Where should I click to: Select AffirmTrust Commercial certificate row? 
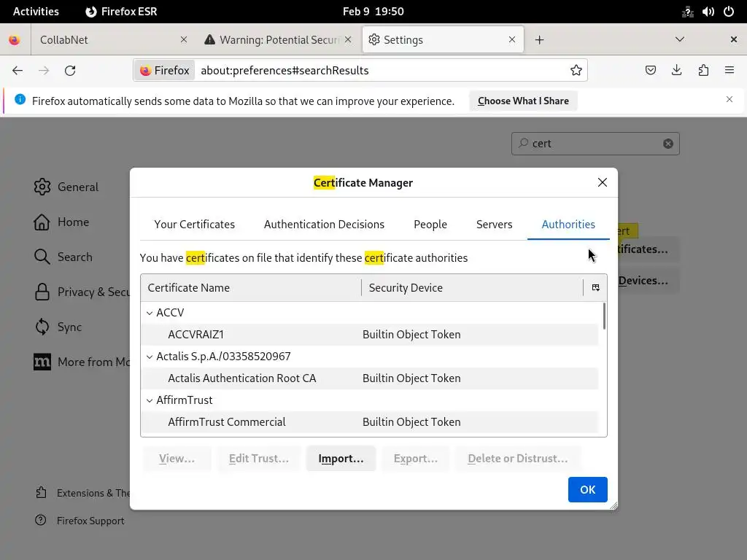pyautogui.click(x=370, y=422)
